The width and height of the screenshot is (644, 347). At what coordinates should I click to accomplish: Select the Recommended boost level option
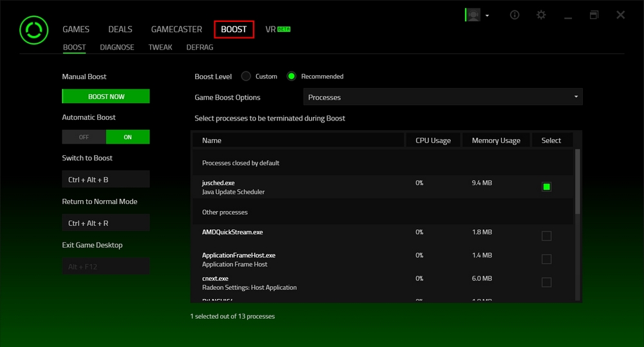point(292,76)
